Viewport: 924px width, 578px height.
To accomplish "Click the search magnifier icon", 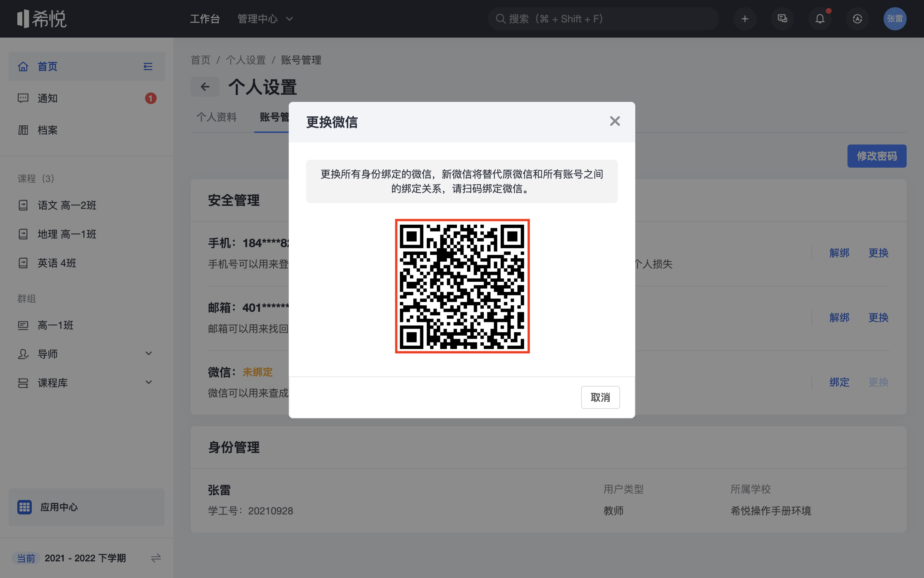I will coord(500,19).
